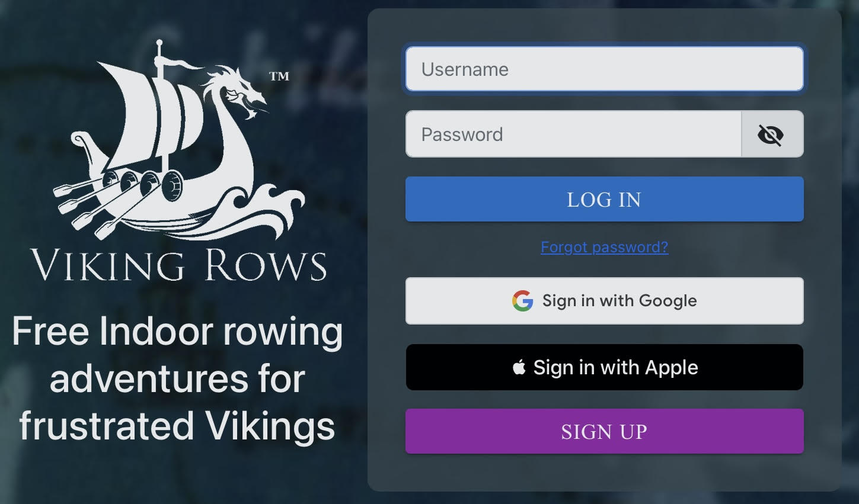Click the blue LOG IN button
The height and width of the screenshot is (504, 859).
pyautogui.click(x=604, y=199)
